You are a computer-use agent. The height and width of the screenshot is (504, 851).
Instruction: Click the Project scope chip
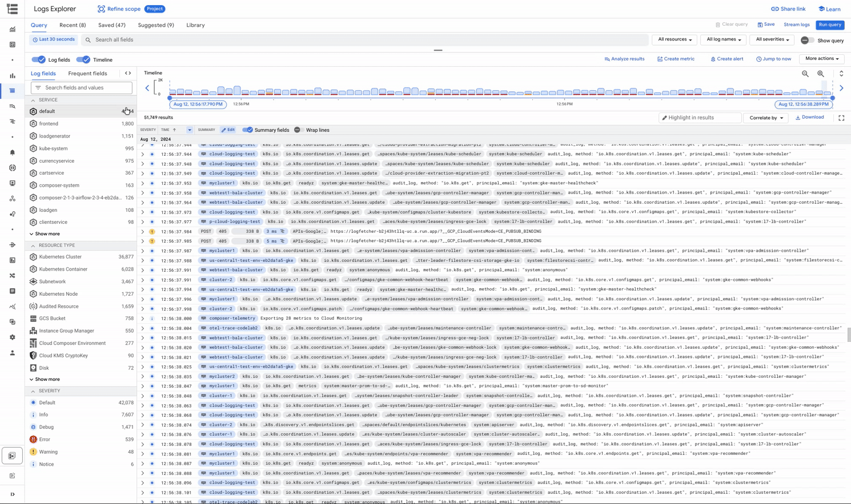pyautogui.click(x=155, y=9)
